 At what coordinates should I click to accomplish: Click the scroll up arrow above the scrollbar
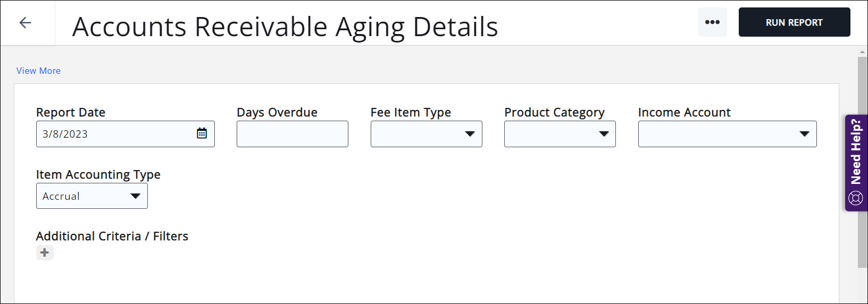coord(862,52)
